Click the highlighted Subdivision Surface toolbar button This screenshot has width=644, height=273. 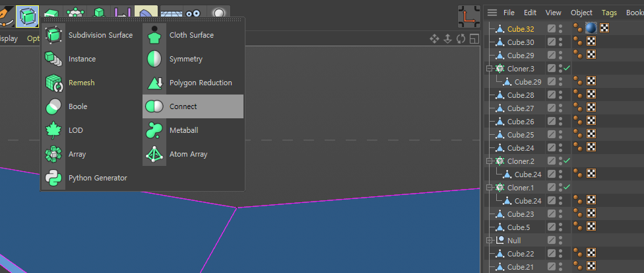coord(28,17)
